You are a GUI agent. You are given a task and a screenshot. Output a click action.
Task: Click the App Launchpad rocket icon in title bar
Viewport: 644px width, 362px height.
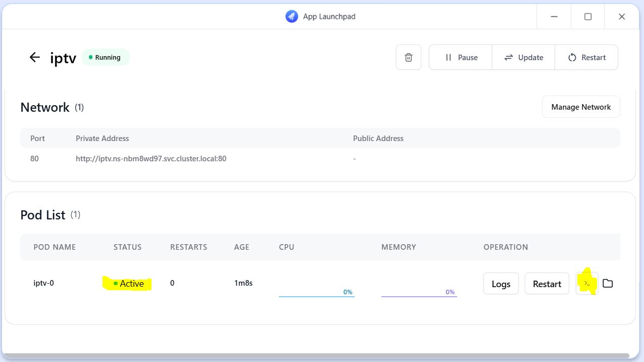click(291, 17)
